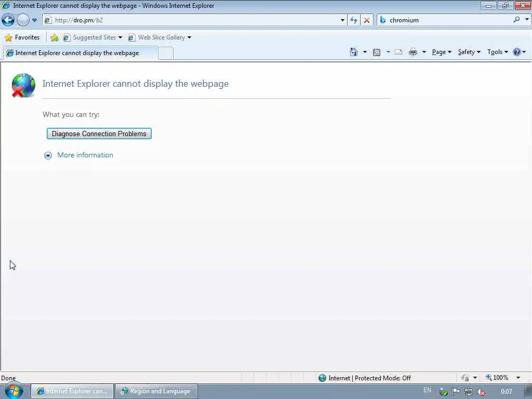Select the 'Internet Explorer cannot display' tab
This screenshot has width=532, height=399.
pyautogui.click(x=81, y=53)
